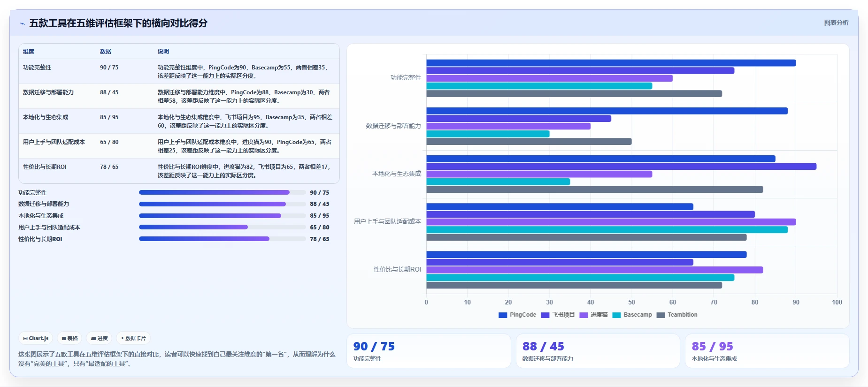Image resolution: width=868 pixels, height=387 pixels.
Task: Click the 50 tick on the chart x-axis
Action: point(631,303)
